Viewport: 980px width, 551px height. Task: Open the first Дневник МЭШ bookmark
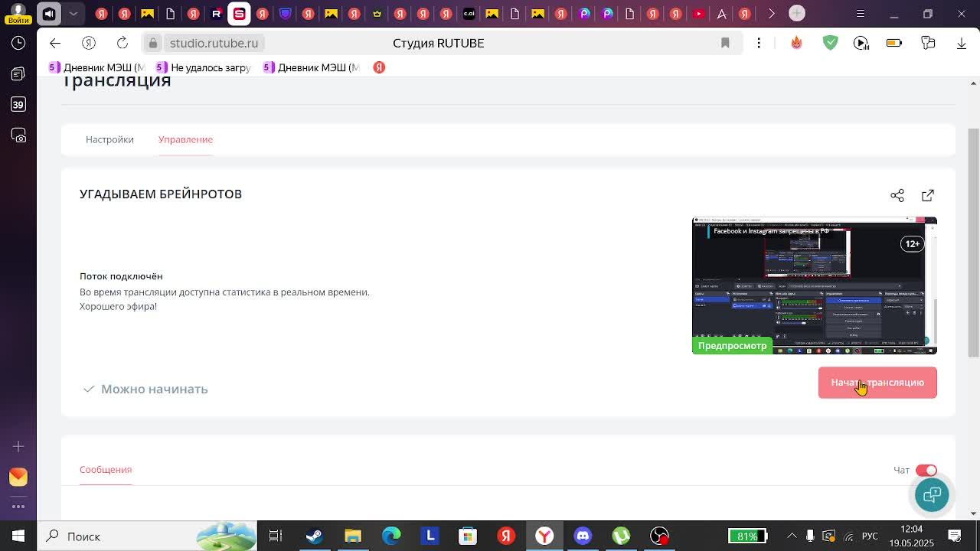point(96,67)
